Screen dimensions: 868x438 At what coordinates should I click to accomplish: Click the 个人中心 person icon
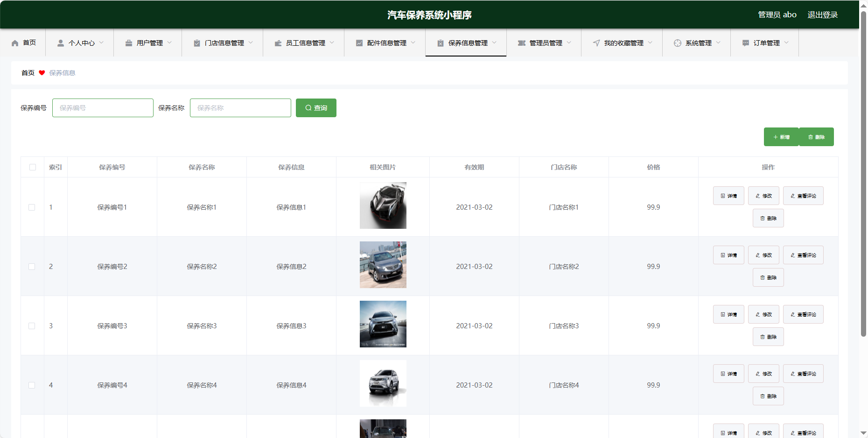[61, 43]
